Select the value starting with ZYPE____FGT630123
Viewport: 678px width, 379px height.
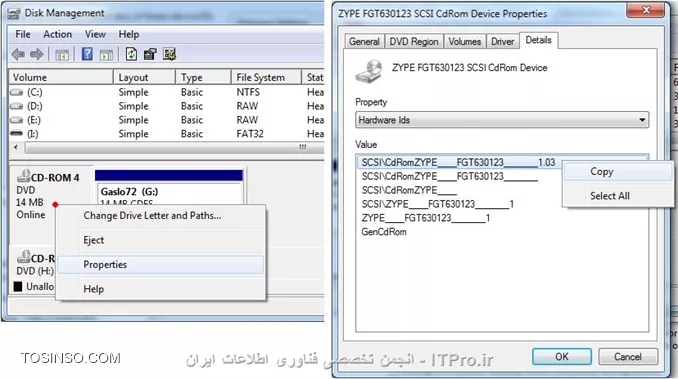click(x=426, y=218)
